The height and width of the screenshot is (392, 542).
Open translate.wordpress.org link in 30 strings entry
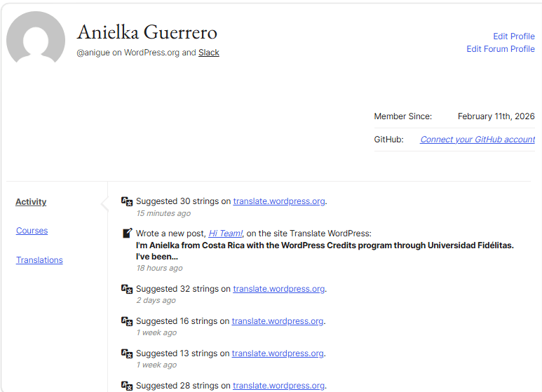tap(278, 201)
